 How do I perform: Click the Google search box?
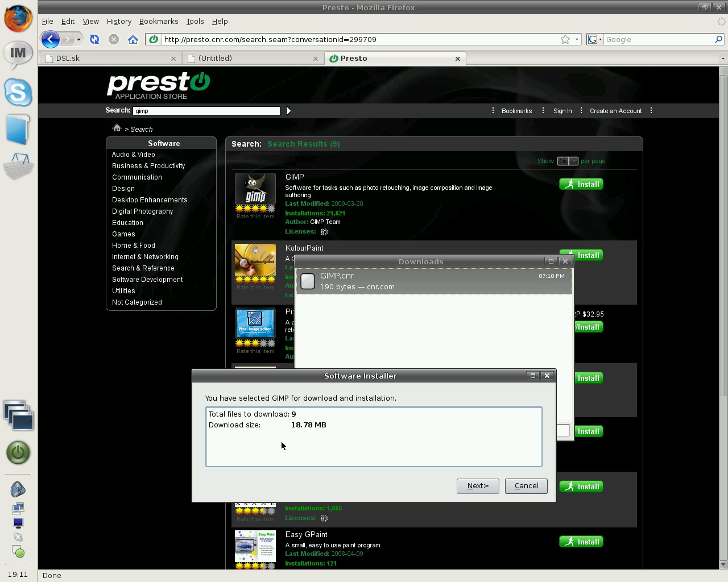coord(658,39)
